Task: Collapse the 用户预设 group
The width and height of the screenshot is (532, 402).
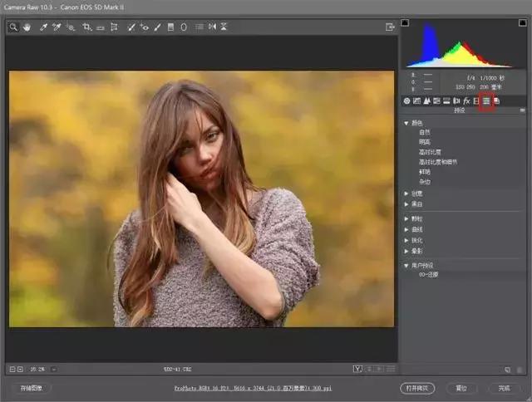Action: point(406,265)
